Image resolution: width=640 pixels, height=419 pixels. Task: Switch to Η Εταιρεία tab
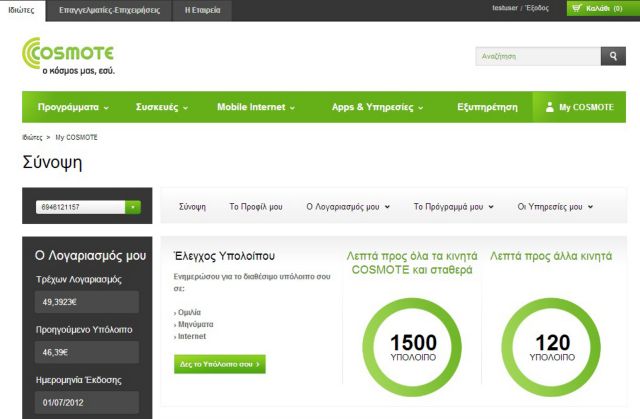pyautogui.click(x=202, y=11)
